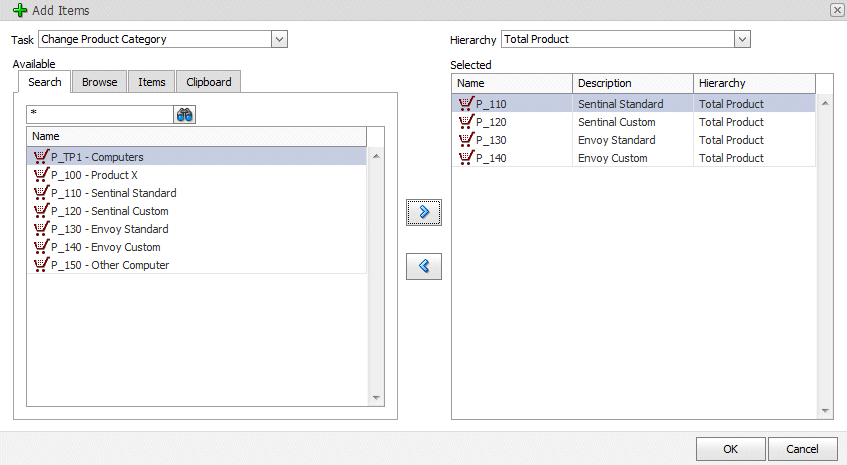Sort by the Description column header
The image size is (847, 465).
click(x=632, y=83)
